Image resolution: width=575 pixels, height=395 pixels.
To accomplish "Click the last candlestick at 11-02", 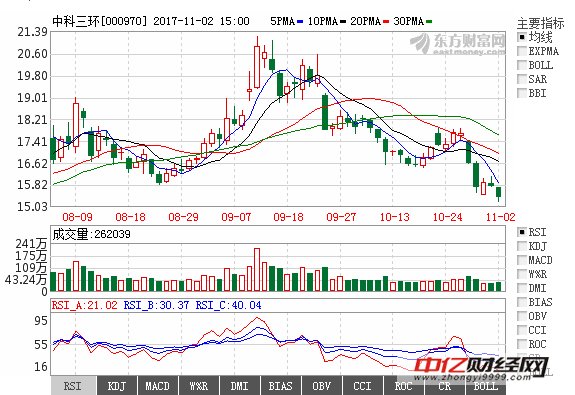I will click(x=498, y=193).
